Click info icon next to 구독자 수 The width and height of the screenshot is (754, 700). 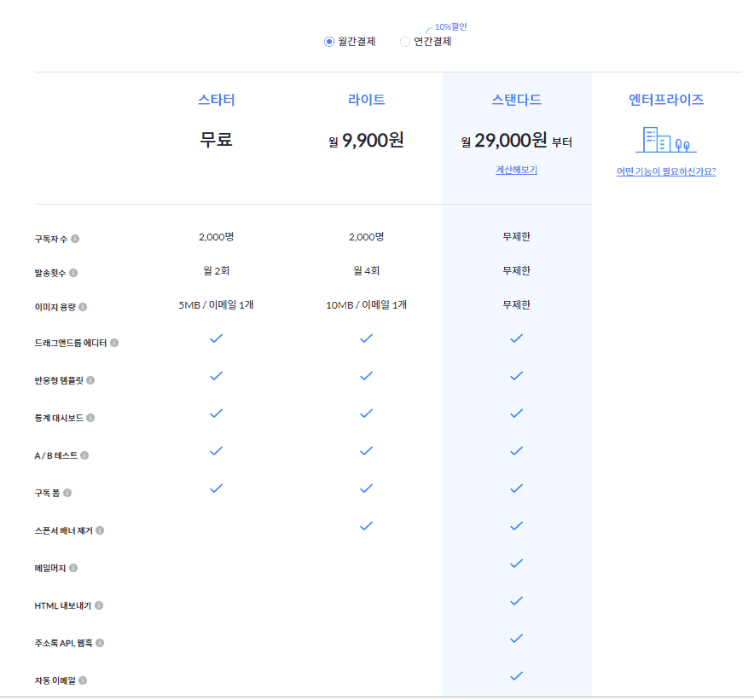75,239
